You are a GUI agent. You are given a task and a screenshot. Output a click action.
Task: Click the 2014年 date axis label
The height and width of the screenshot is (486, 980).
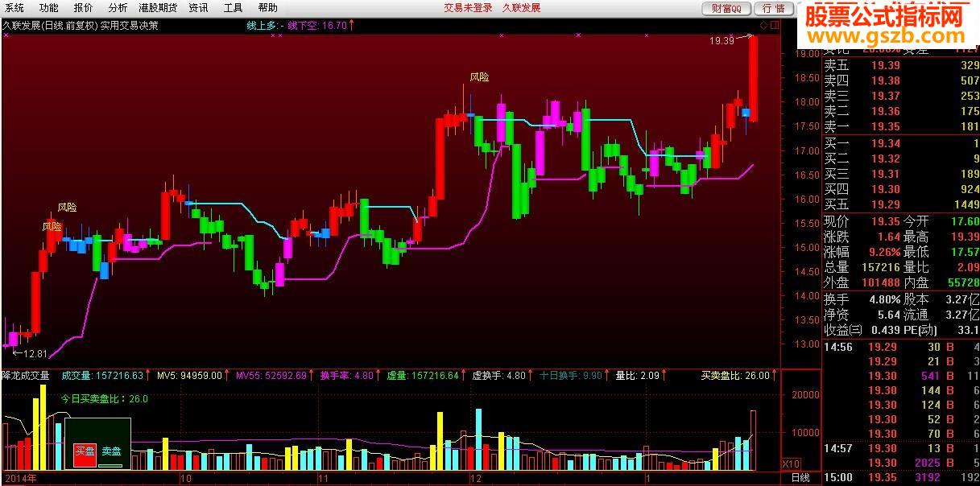(19, 478)
